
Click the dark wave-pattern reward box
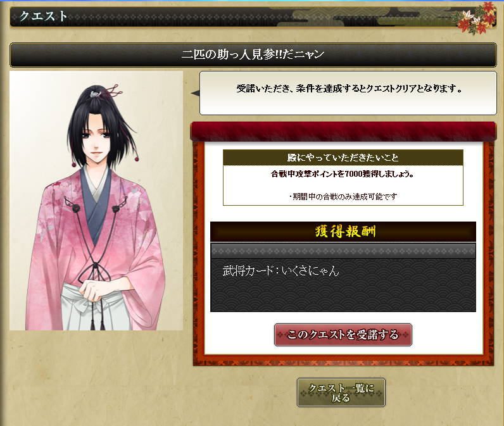point(343,285)
